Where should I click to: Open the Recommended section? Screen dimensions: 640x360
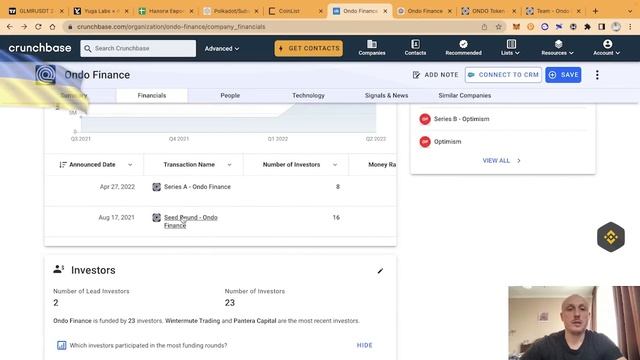tap(463, 48)
